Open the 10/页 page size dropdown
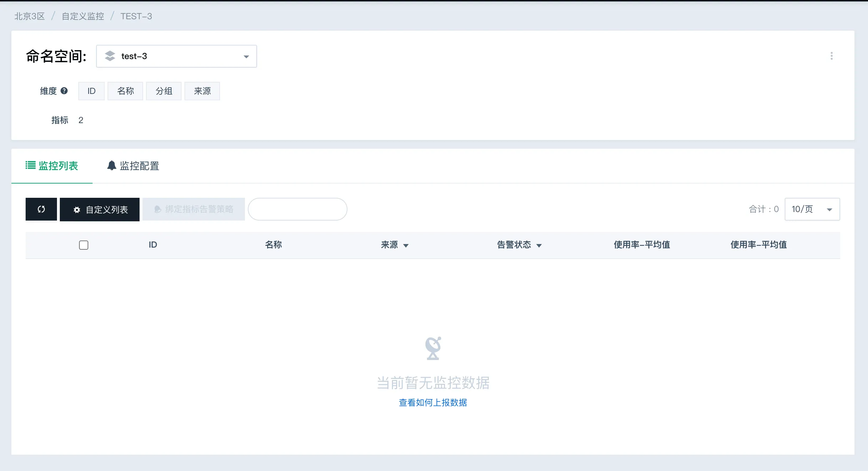Viewport: 868px width, 471px height. click(x=812, y=209)
